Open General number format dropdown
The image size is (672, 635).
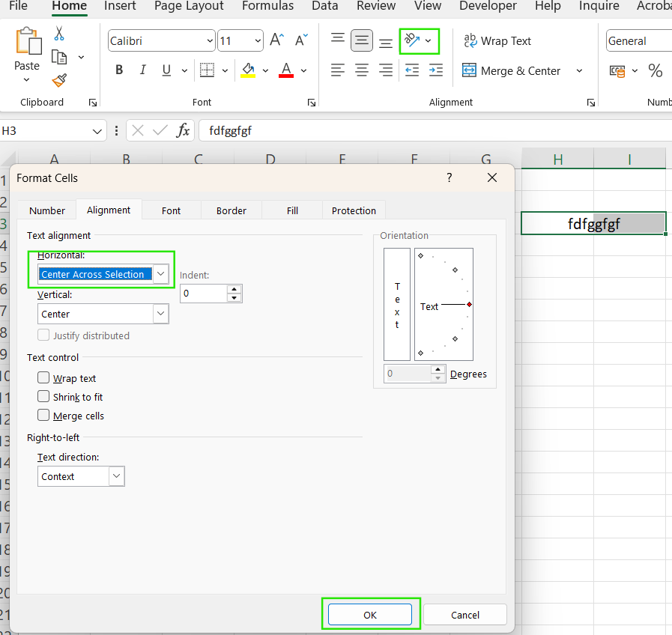coord(638,40)
